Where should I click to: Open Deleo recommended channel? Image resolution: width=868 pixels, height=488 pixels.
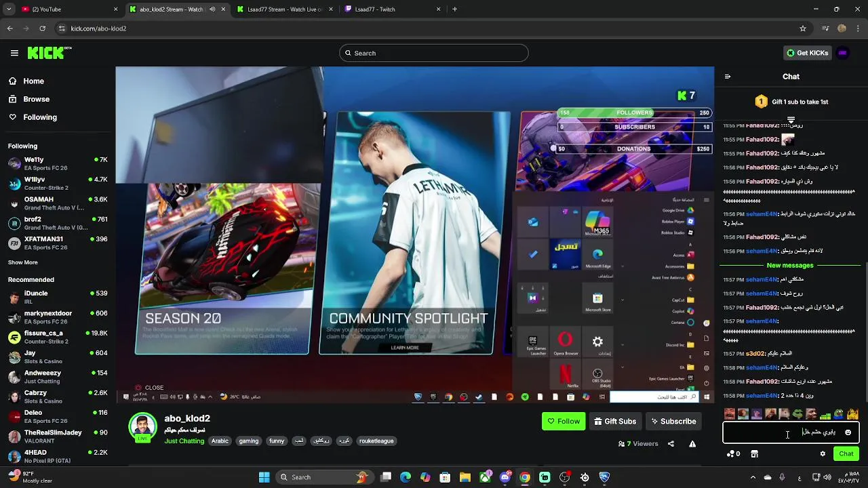[58, 416]
